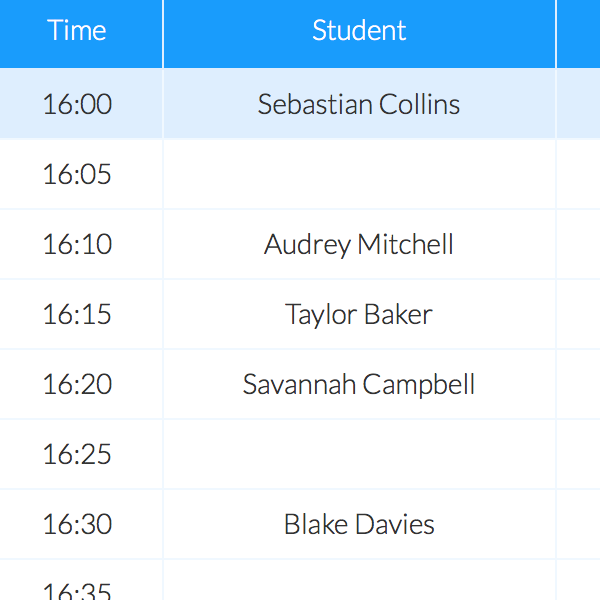600x600 pixels.
Task: Select the 16:25 time cell
Action: pos(78,454)
